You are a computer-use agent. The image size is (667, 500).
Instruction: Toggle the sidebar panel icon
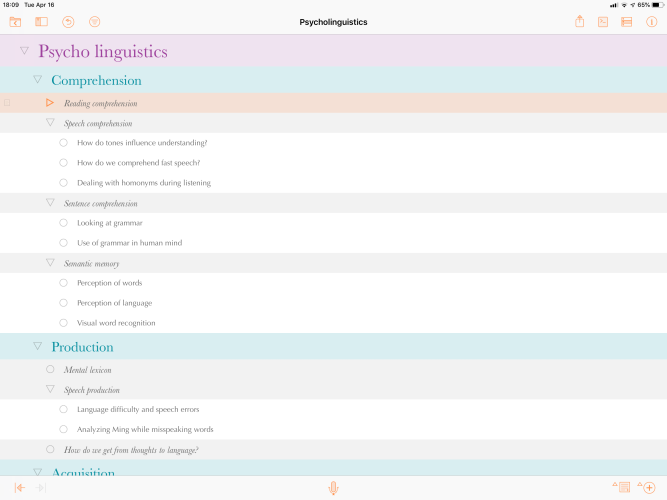[x=41, y=22]
